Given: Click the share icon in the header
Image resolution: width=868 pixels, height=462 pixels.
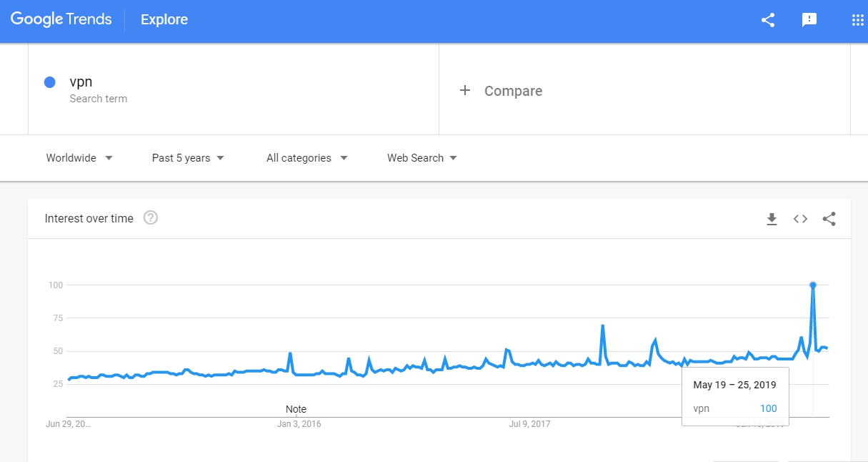Looking at the screenshot, I should (768, 20).
